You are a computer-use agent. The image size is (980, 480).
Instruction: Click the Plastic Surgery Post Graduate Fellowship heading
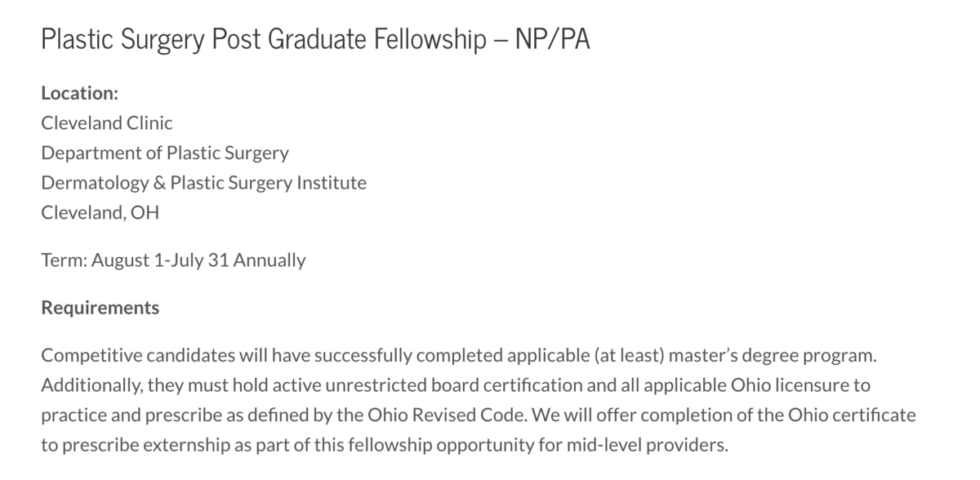click(315, 39)
